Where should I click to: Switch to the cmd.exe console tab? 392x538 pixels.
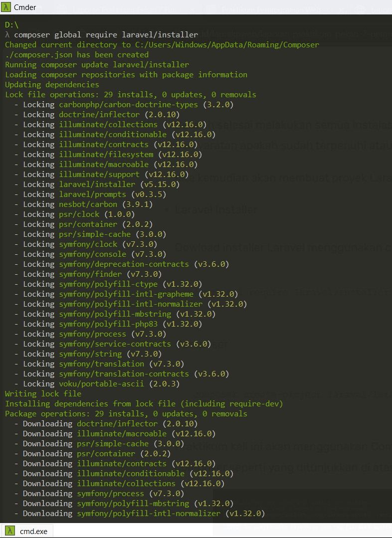[33, 531]
